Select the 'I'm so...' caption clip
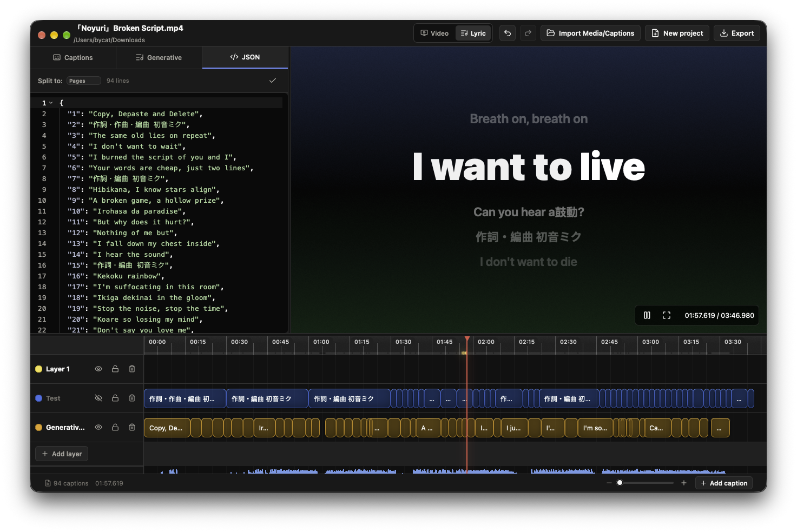The image size is (797, 532). point(595,428)
